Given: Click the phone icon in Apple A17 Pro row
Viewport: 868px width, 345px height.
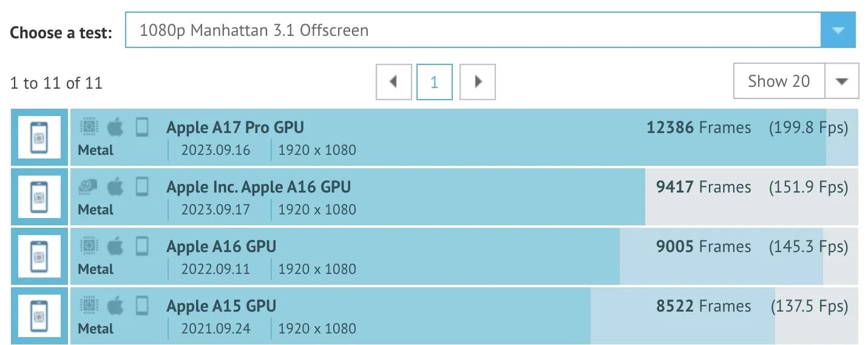Looking at the screenshot, I should coord(142,127).
